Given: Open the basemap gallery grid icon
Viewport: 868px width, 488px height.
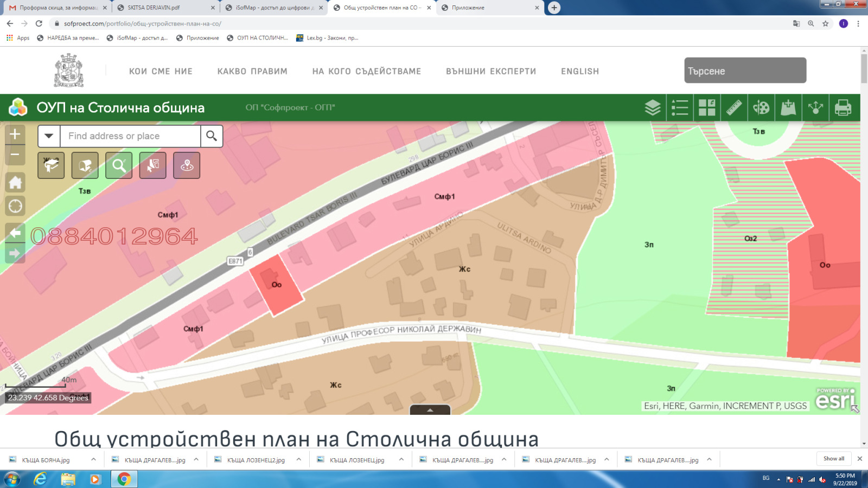Looking at the screenshot, I should point(707,107).
